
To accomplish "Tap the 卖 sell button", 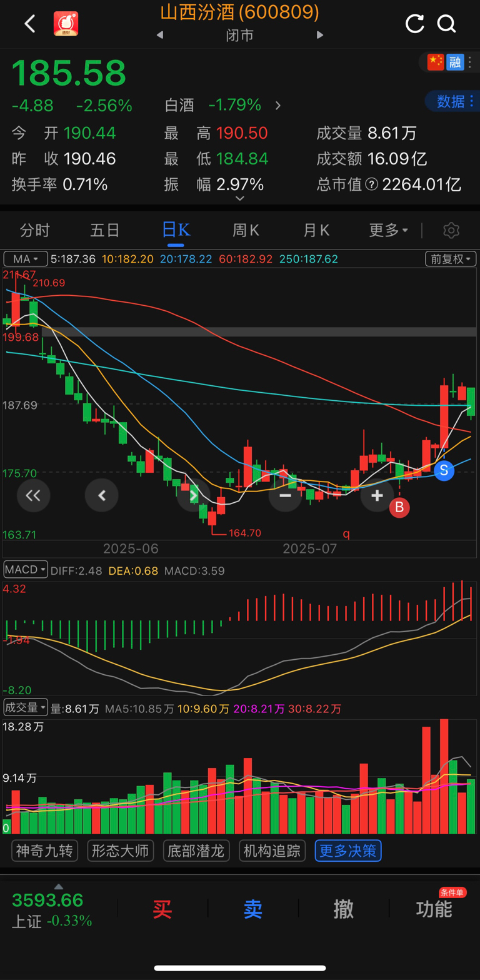I will pyautogui.click(x=253, y=909).
